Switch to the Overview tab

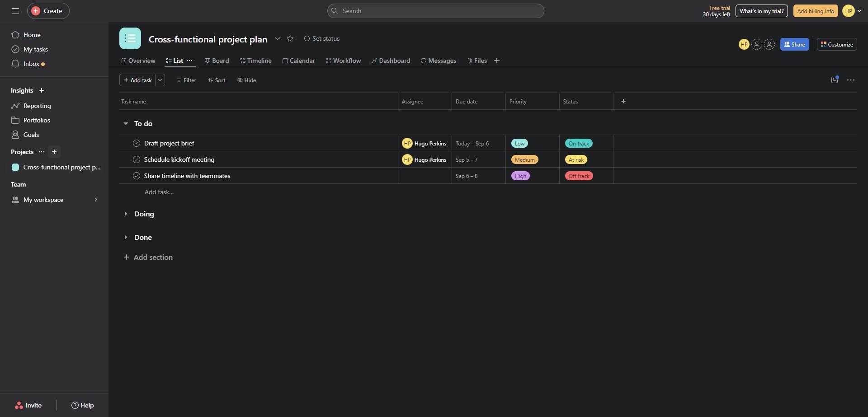pos(138,61)
